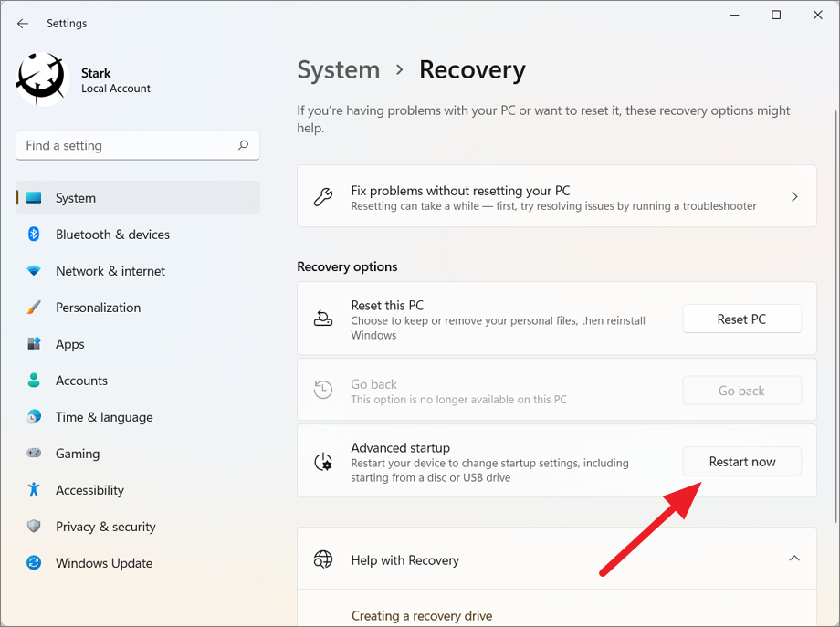The height and width of the screenshot is (627, 840).
Task: Click the Personalization paintbrush icon
Action: point(34,308)
